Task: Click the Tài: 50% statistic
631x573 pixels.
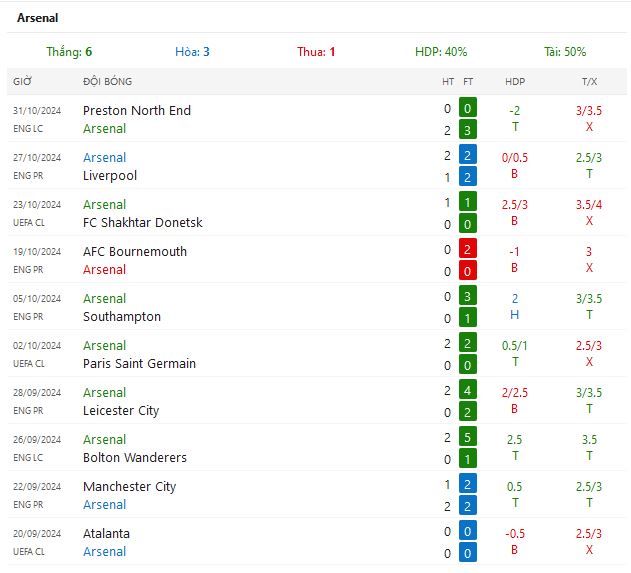Action: pos(565,52)
